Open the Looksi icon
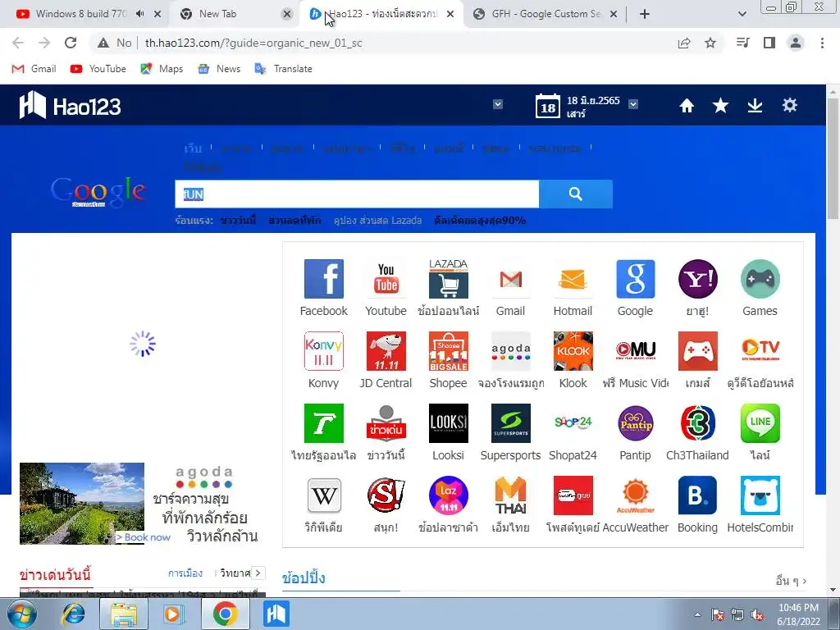Screen dimensions: 840x630 coord(449,423)
